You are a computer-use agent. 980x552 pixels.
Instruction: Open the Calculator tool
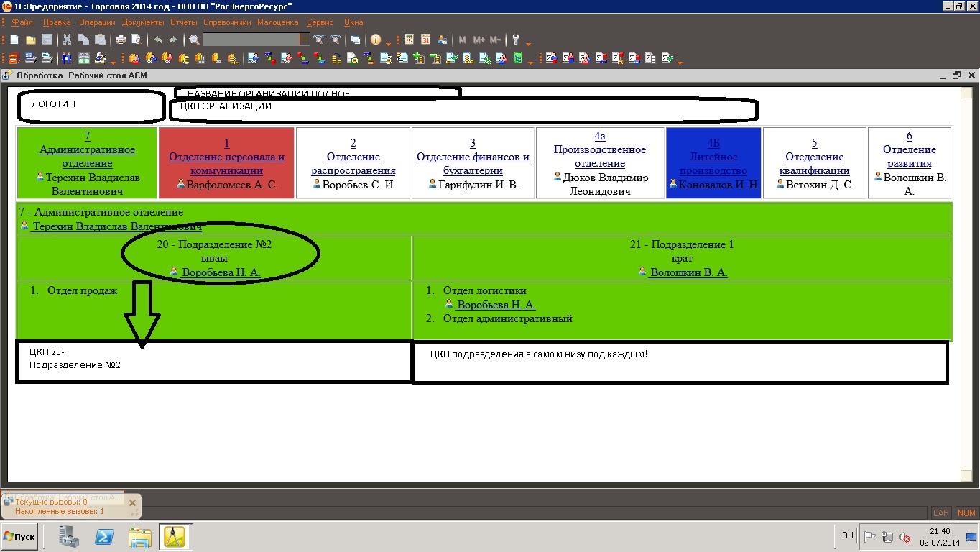409,40
